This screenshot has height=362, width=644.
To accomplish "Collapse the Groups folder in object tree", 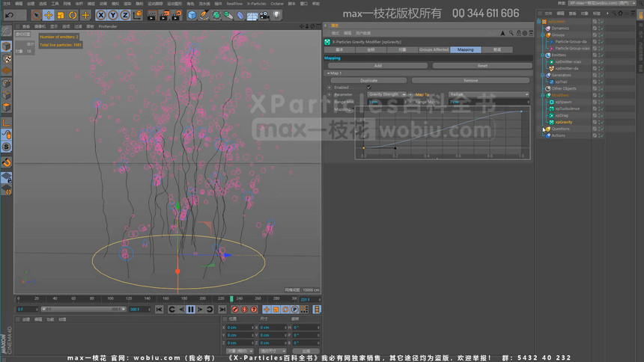I will coord(543,35).
